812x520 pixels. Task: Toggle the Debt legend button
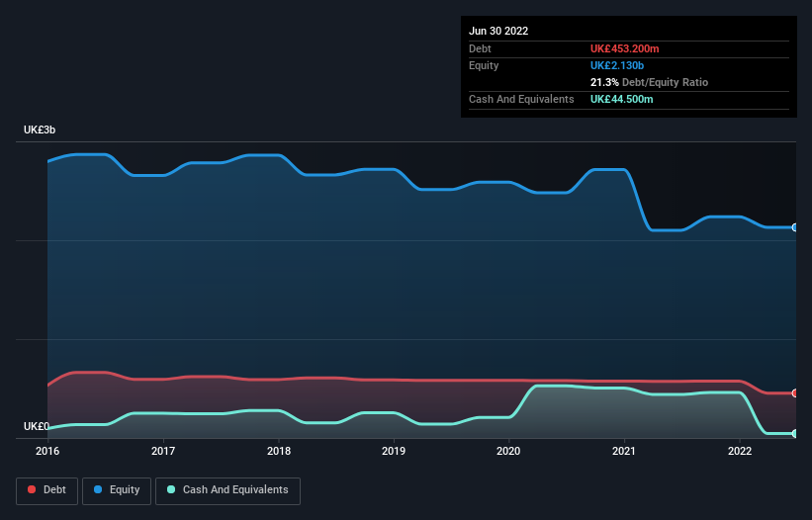[46, 490]
